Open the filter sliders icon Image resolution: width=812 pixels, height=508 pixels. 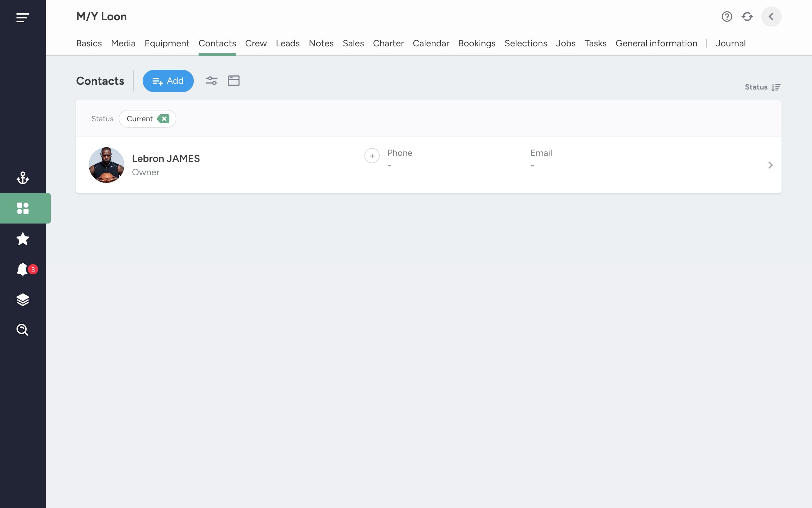[211, 81]
